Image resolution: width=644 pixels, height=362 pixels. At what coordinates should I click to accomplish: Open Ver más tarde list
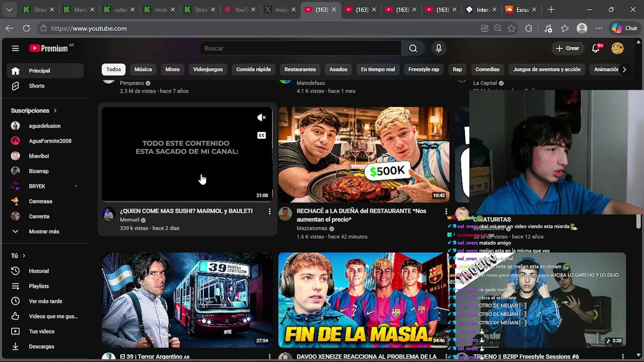point(46,301)
